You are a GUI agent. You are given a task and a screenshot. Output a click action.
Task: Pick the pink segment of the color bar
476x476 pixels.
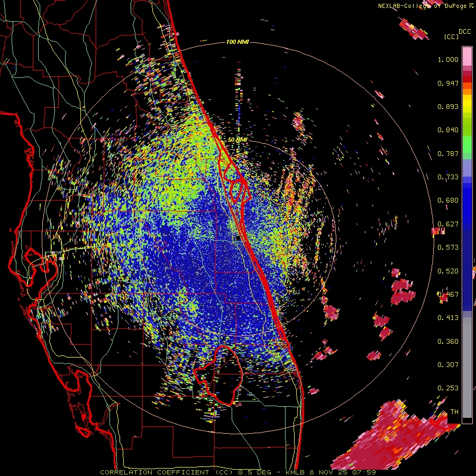coord(467,56)
